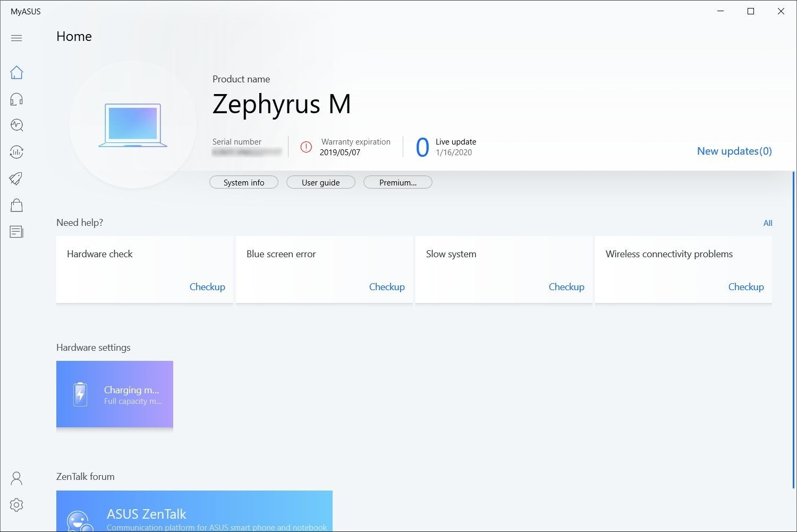Open the User guide
Screen dimensions: 797x532
(x=321, y=182)
